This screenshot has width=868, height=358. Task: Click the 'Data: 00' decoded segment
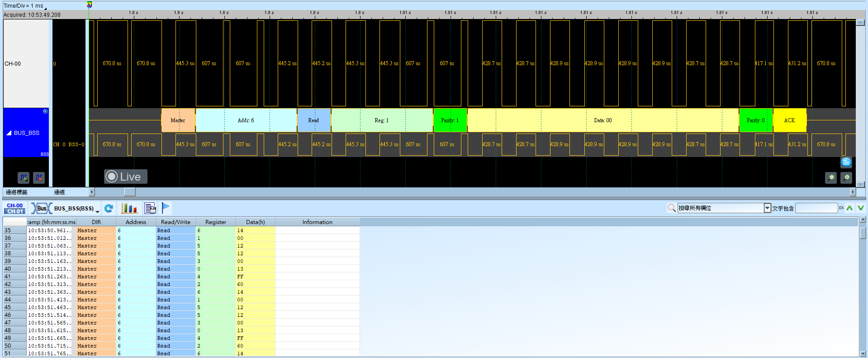603,120
